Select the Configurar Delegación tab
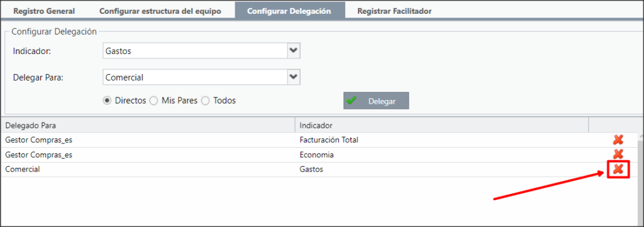 [x=289, y=11]
